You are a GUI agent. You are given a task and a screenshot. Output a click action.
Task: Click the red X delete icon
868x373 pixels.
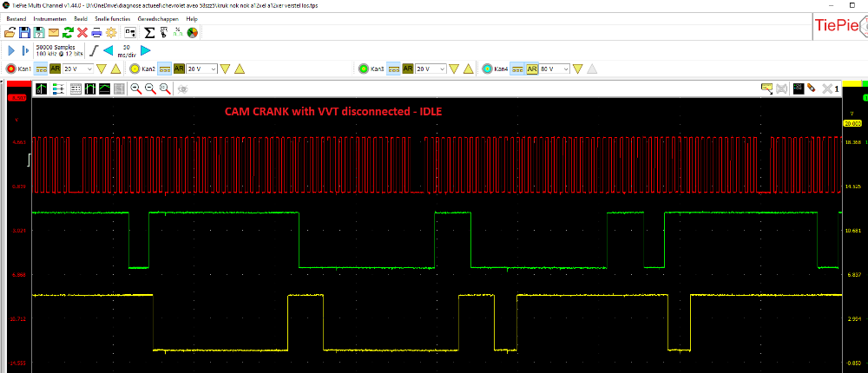[x=82, y=33]
